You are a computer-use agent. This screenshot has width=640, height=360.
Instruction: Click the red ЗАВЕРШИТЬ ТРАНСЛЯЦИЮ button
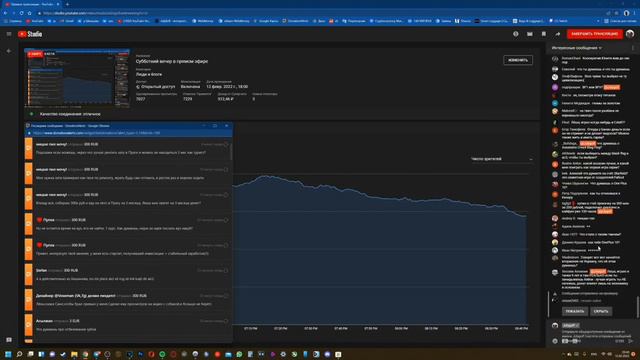coord(595,34)
